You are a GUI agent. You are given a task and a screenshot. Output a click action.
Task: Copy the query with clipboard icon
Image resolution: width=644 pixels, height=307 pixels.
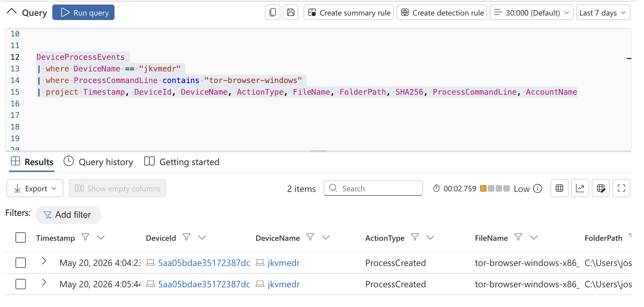[x=273, y=12]
